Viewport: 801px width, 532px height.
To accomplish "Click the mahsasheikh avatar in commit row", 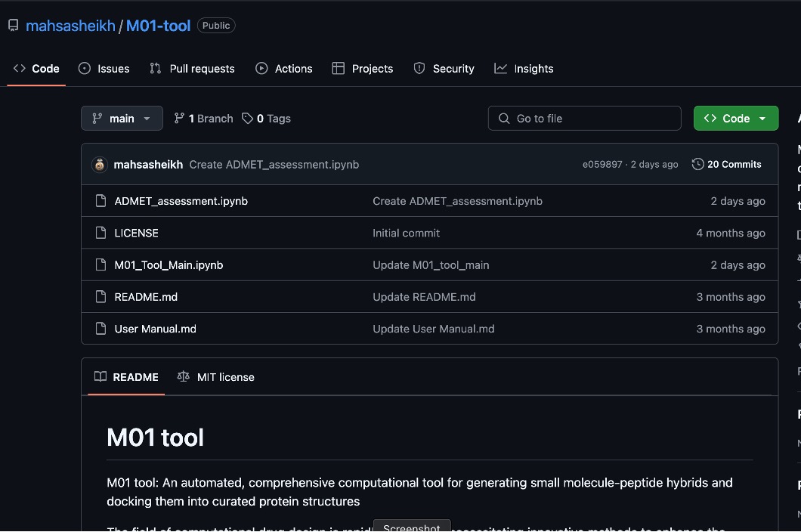I will [100, 165].
